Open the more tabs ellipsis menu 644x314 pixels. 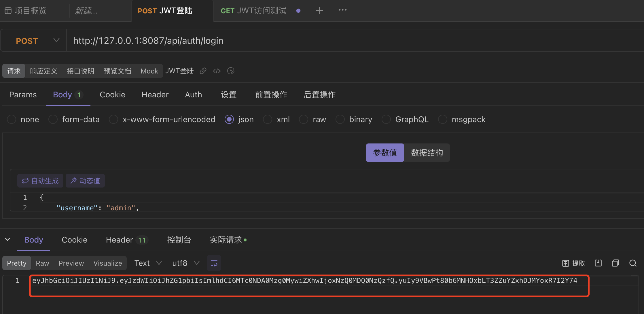click(342, 10)
